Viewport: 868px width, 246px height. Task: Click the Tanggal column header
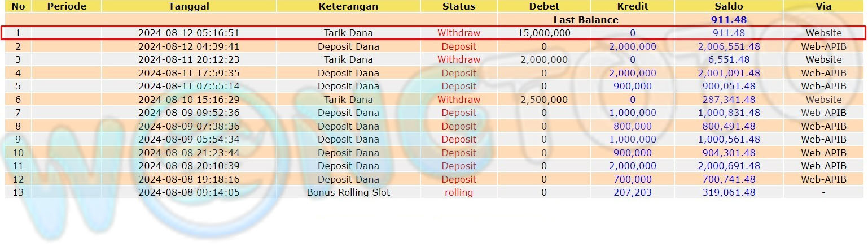[x=188, y=6]
